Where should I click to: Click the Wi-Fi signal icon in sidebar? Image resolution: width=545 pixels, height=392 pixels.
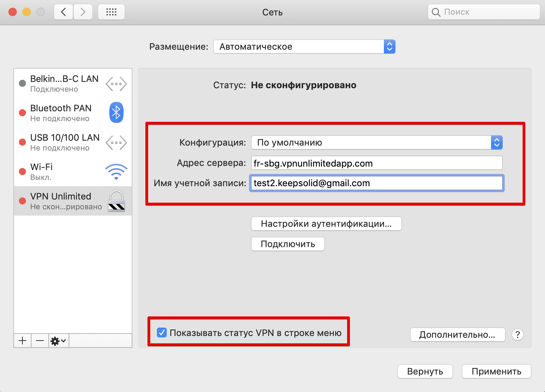116,171
